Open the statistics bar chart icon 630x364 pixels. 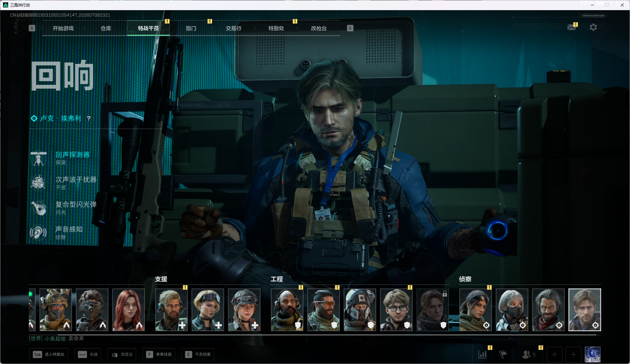coord(482,355)
